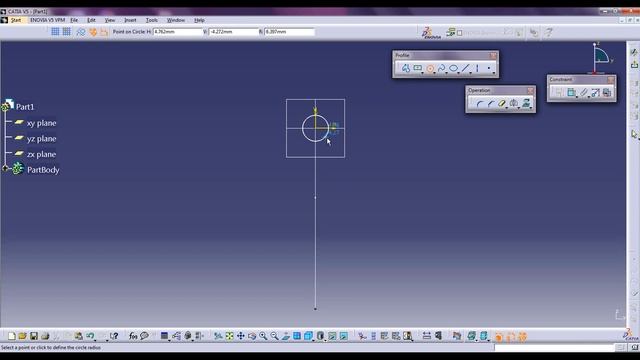Select the Constraint tool in Constraint toolbar
Image resolution: width=640 pixels, height=360 pixels.
point(571,93)
